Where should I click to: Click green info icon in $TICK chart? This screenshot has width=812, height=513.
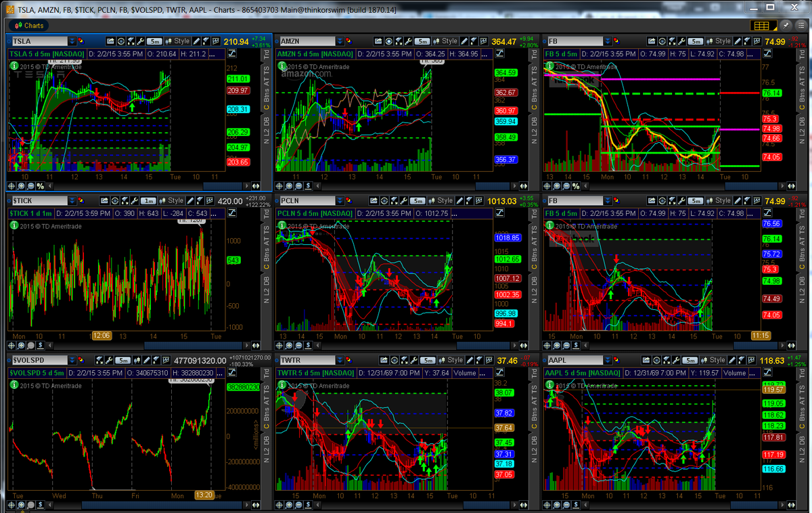click(14, 225)
